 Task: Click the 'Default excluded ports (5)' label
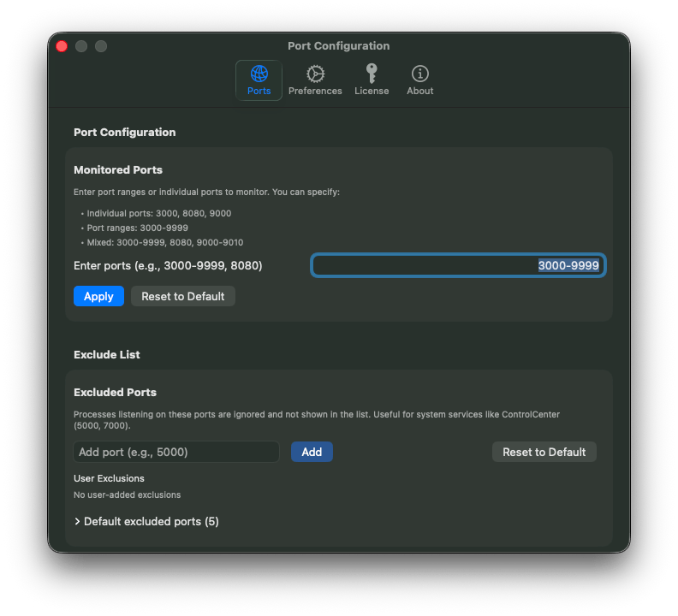click(x=152, y=521)
